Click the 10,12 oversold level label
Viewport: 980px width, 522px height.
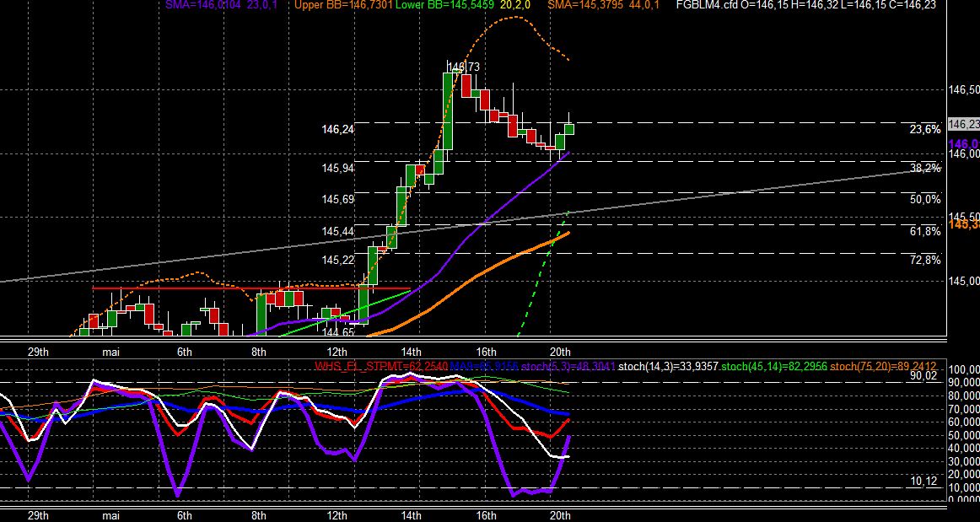(x=924, y=481)
